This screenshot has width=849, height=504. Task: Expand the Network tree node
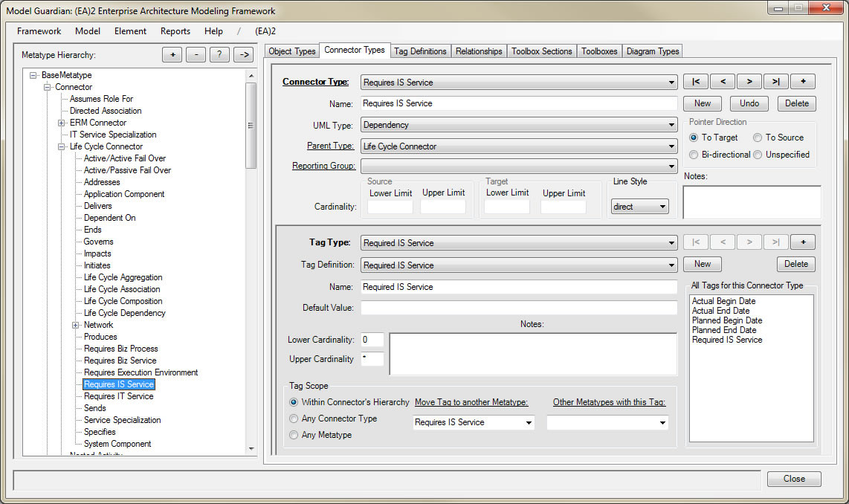pyautogui.click(x=76, y=326)
